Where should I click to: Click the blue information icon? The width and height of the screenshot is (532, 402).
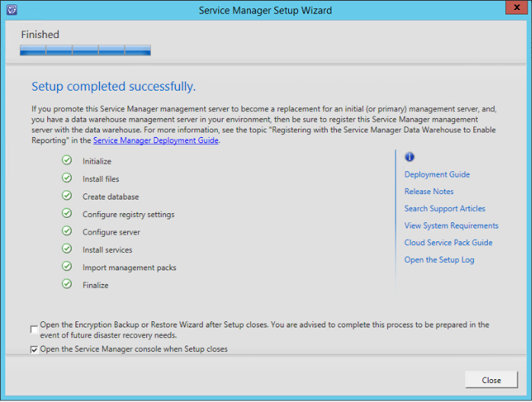click(x=409, y=158)
